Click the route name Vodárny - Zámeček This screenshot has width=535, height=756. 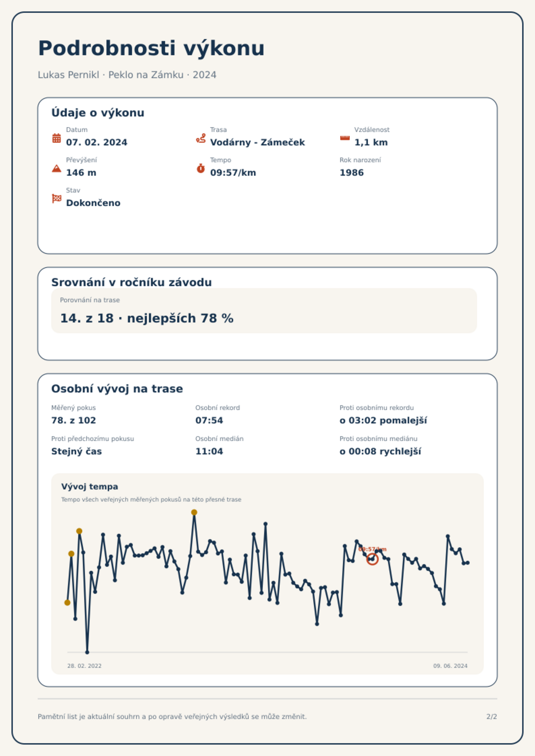[x=257, y=142]
